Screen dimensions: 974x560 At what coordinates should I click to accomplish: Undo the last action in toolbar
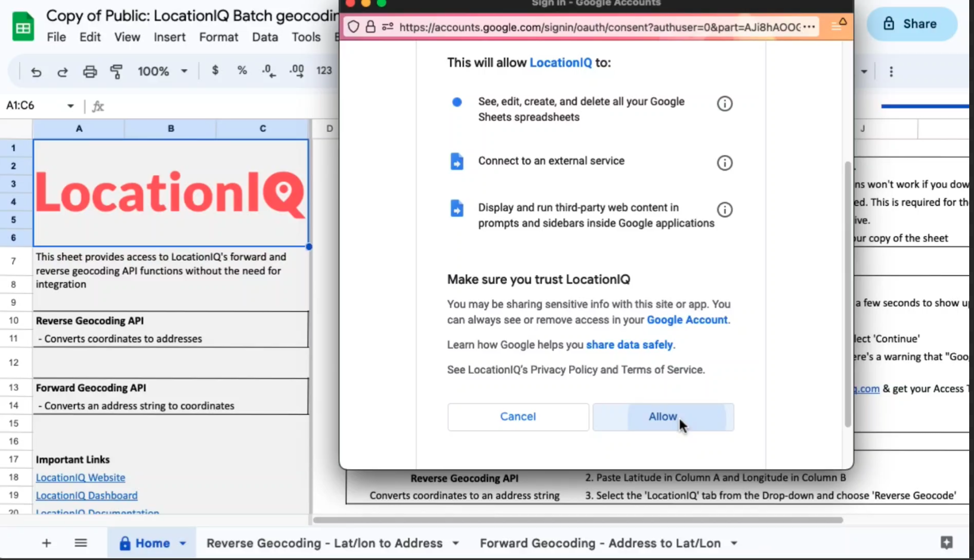click(36, 72)
